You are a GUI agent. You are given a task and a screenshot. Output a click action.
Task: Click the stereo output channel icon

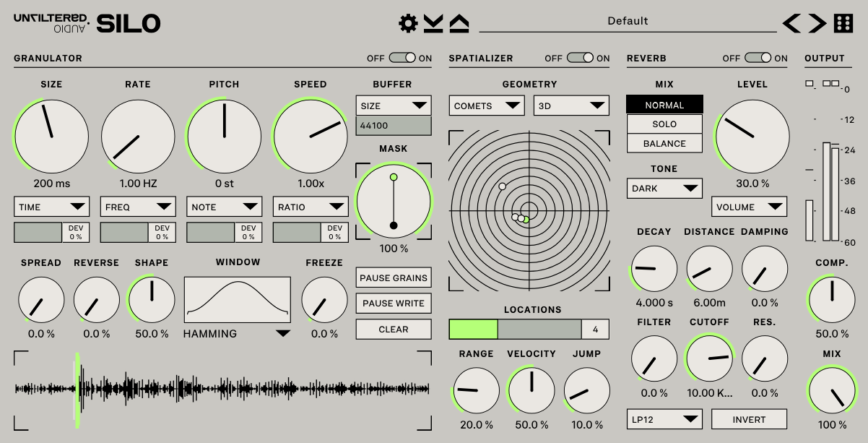pyautogui.click(x=830, y=84)
